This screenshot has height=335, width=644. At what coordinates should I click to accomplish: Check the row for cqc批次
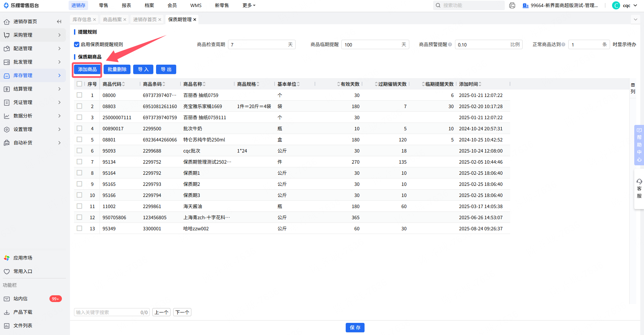click(x=79, y=150)
